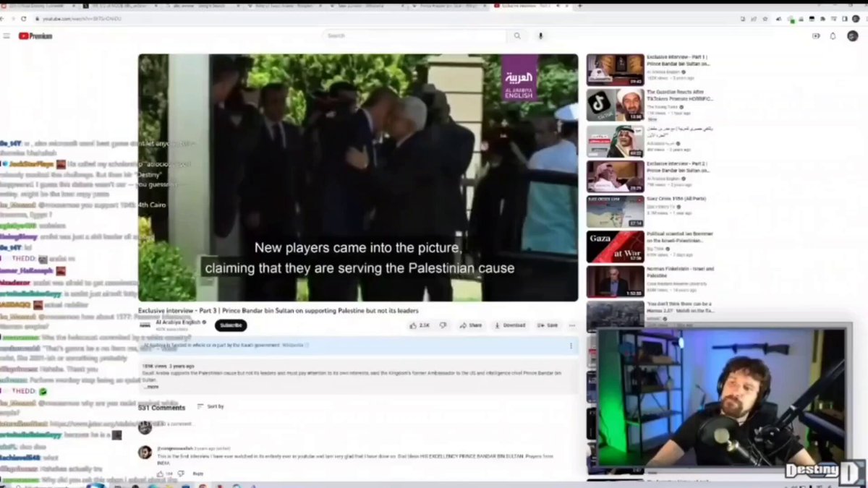The width and height of the screenshot is (868, 488).
Task: Open the TikTok Guardian Reacts thumbnail
Action: point(615,104)
